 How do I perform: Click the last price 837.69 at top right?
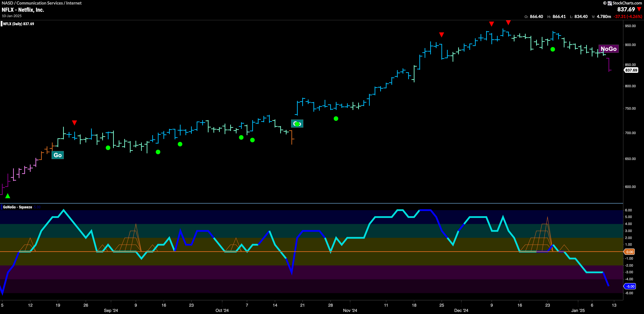pos(626,9)
